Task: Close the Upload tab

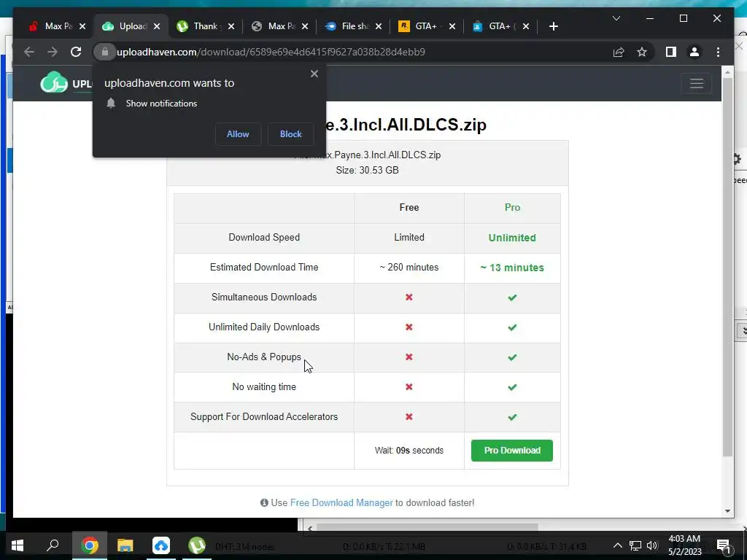Action: coord(157,26)
